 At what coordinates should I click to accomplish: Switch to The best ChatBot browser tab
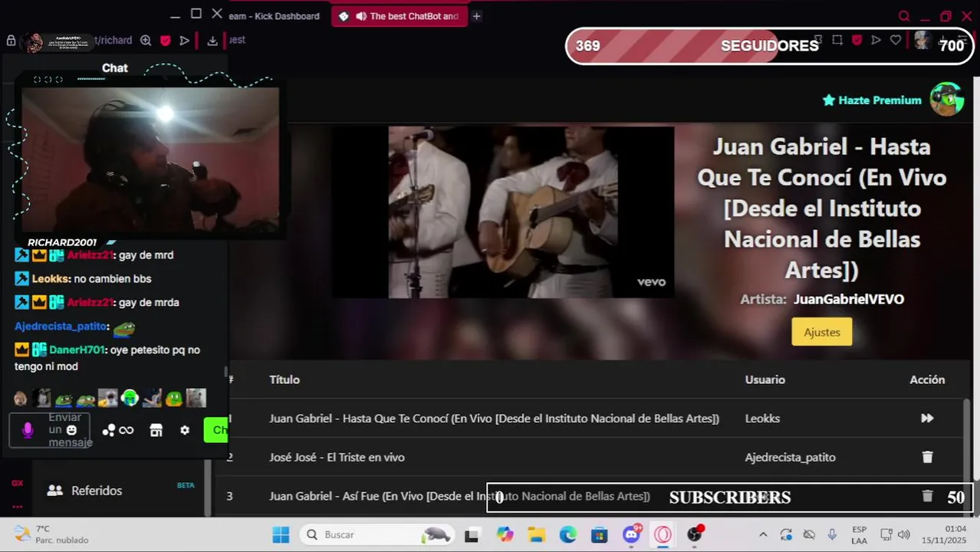coord(399,16)
